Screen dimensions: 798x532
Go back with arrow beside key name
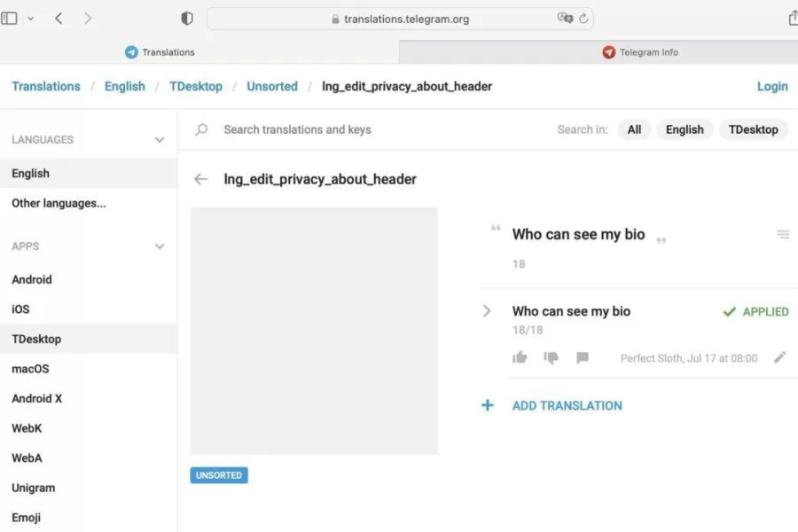click(x=201, y=179)
